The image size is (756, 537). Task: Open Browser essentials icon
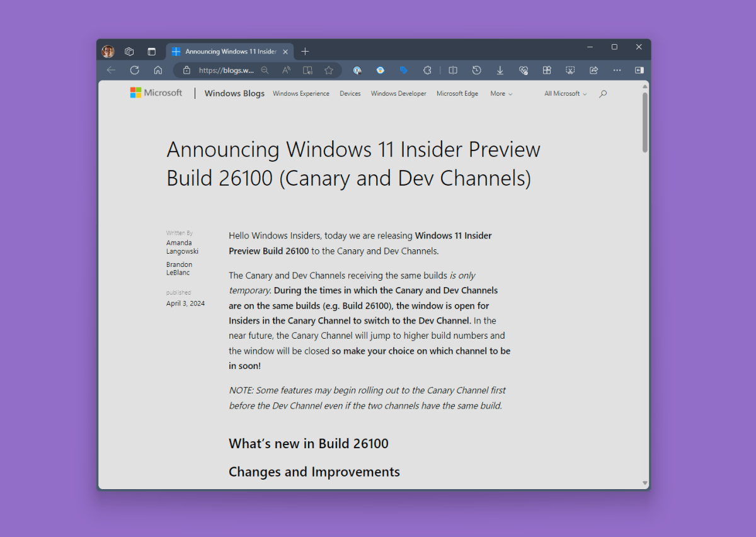pyautogui.click(x=524, y=70)
